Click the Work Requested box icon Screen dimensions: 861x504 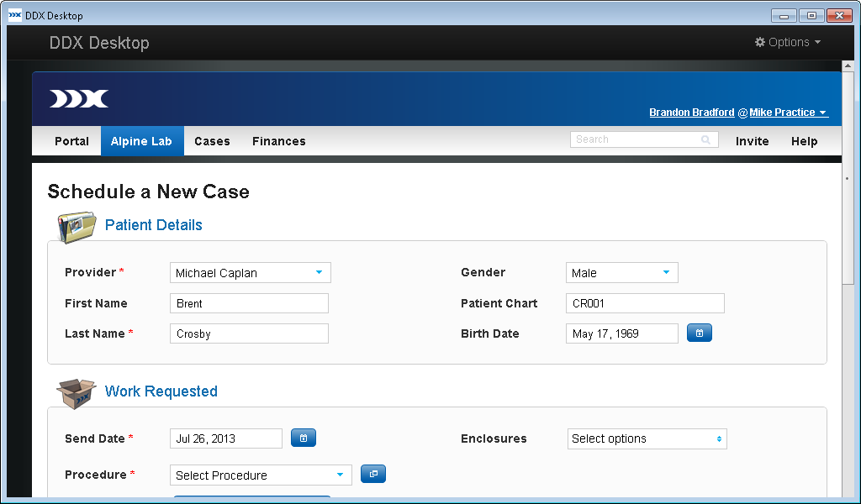coord(76,392)
